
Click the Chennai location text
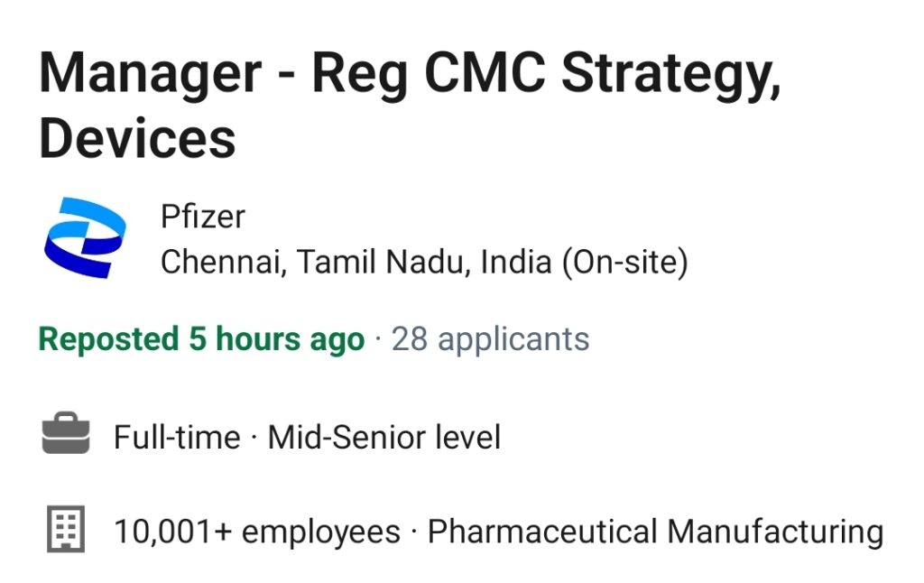[x=224, y=262]
